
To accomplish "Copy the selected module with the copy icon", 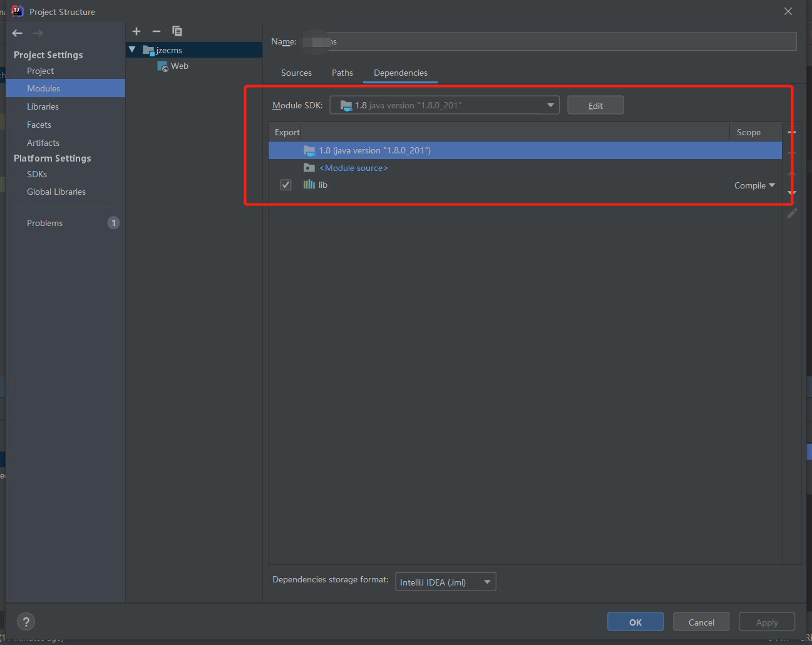I will 177,31.
